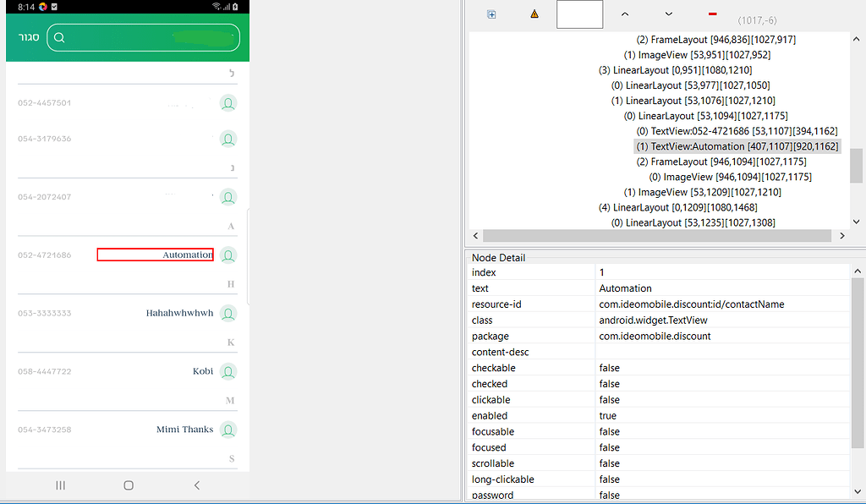Tap the chat icon next to contact 052-4721686
The image size is (866, 504).
coord(227,255)
